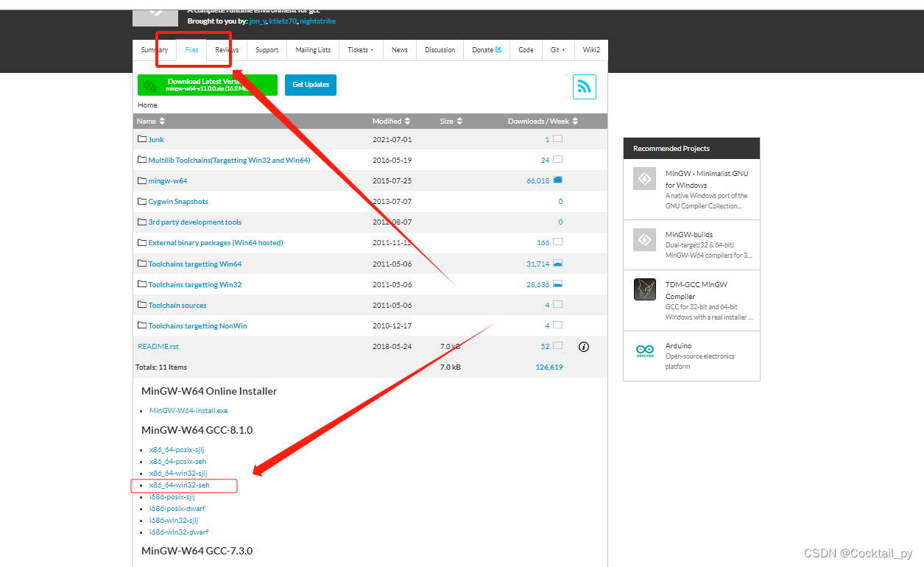Viewport: 924px width, 567px height.
Task: Click the x86_64-win32-sjlj link
Action: coord(178,473)
